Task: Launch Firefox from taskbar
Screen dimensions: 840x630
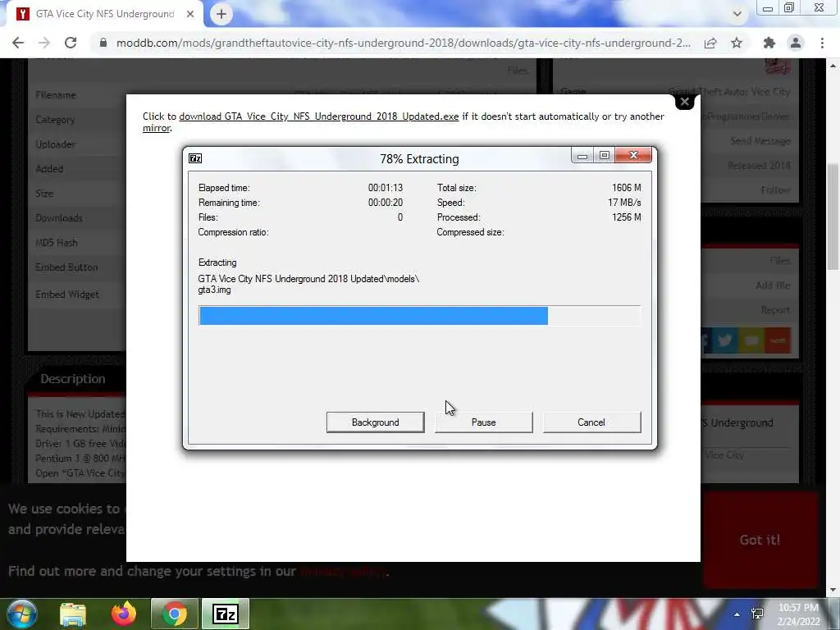Action: click(x=124, y=614)
